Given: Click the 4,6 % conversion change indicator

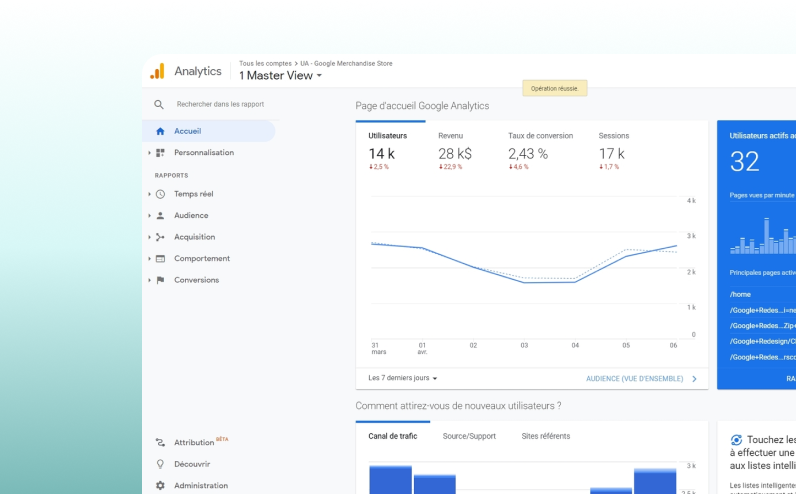Looking at the screenshot, I should 518,167.
